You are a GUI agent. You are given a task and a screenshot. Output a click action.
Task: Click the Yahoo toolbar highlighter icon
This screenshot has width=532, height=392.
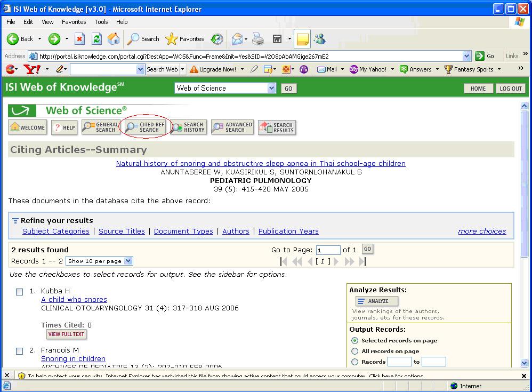point(254,69)
